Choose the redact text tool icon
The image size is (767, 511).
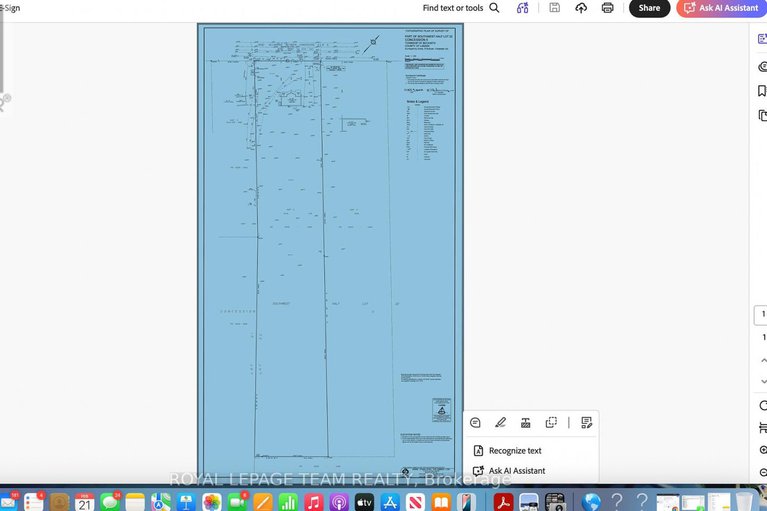click(x=525, y=423)
